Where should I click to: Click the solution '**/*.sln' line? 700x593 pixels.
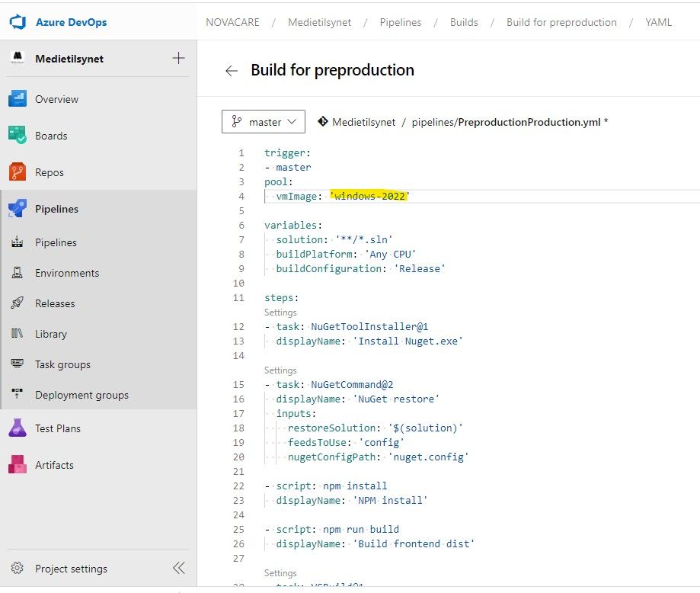[x=334, y=239]
